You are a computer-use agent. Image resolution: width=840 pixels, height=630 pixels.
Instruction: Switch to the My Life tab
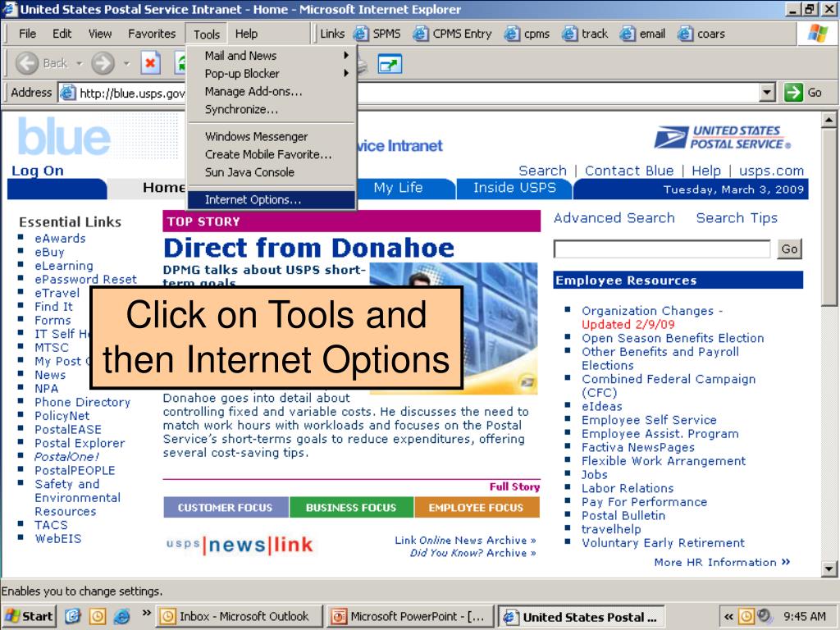pyautogui.click(x=398, y=188)
